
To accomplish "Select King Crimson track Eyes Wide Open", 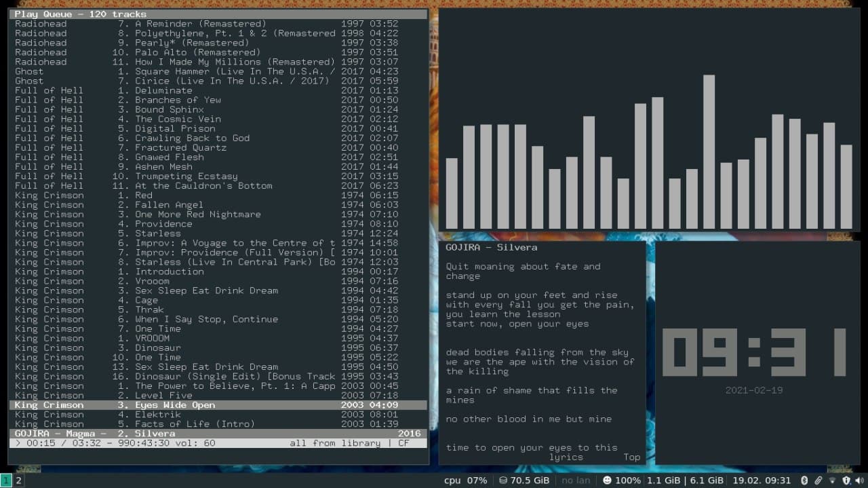I will [x=174, y=405].
